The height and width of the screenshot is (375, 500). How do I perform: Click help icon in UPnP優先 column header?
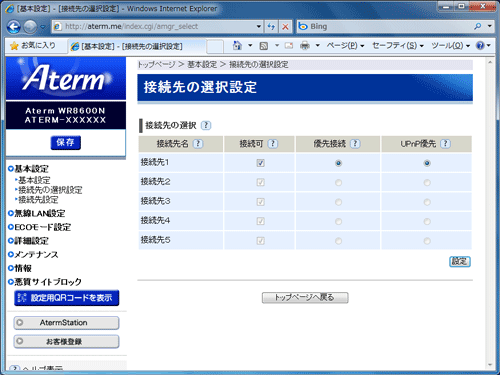tap(445, 144)
